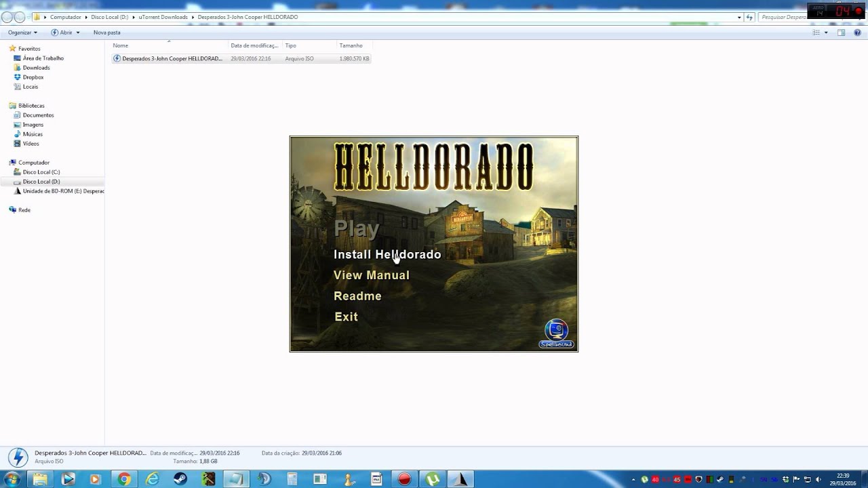Viewport: 868px width, 488px height.
Task: Open uTorrent from the taskbar
Action: [433, 479]
